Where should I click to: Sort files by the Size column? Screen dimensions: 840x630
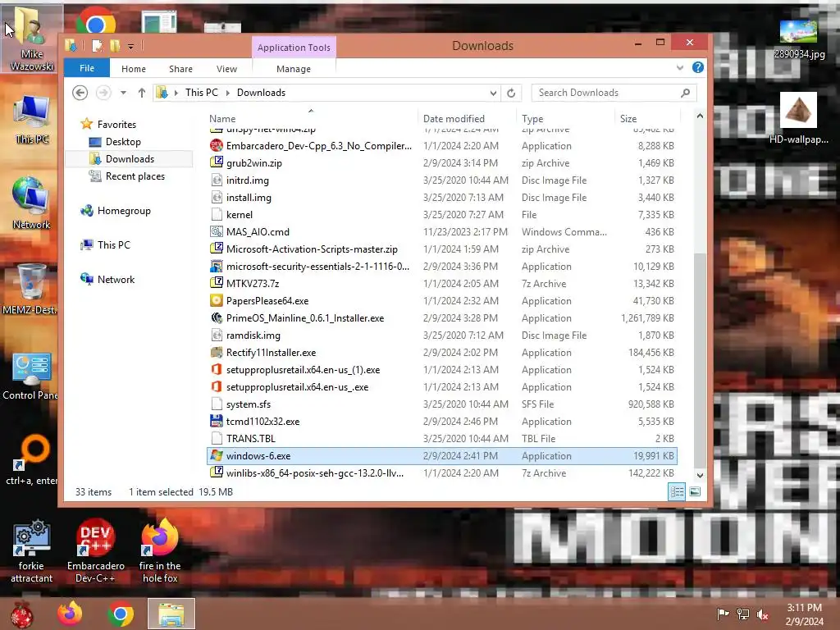[628, 118]
